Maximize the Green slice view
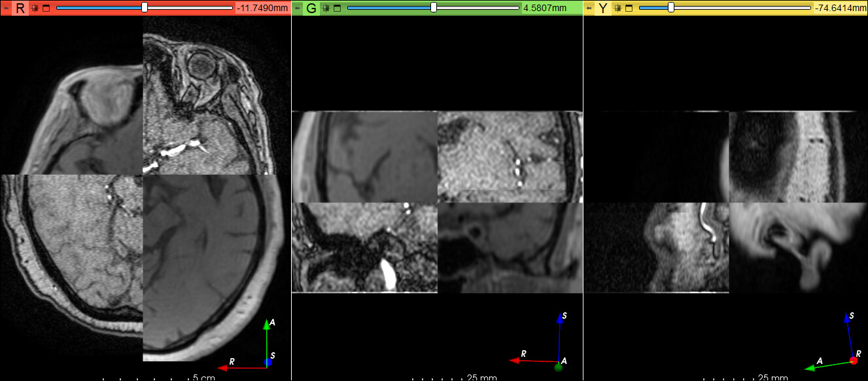 [x=337, y=8]
